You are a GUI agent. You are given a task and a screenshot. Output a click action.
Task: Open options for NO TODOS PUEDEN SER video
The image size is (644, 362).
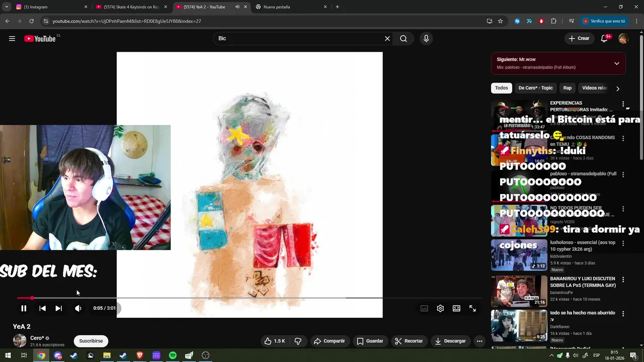[x=623, y=209]
